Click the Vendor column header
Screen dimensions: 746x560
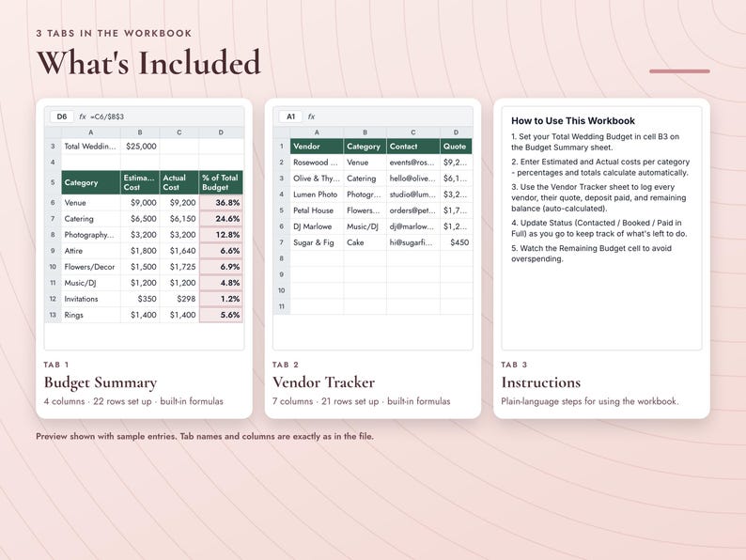tap(317, 147)
